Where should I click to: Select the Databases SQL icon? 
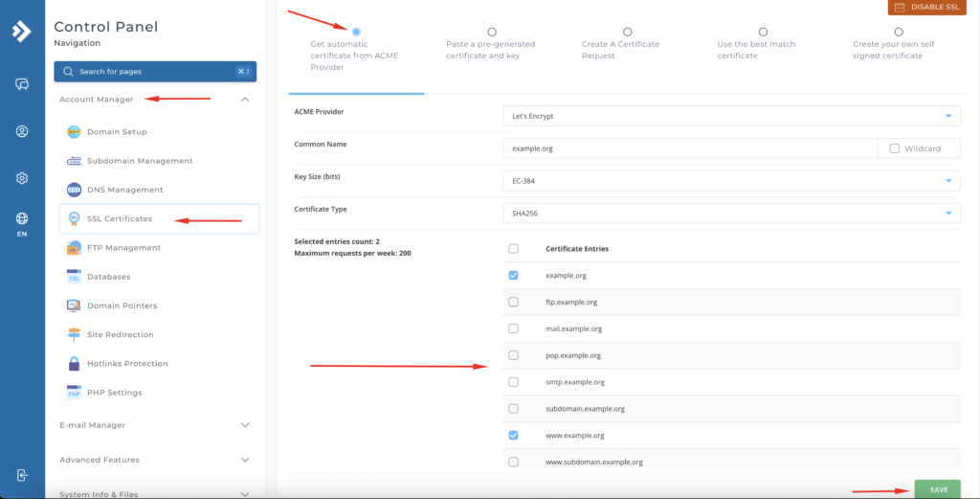pos(74,277)
